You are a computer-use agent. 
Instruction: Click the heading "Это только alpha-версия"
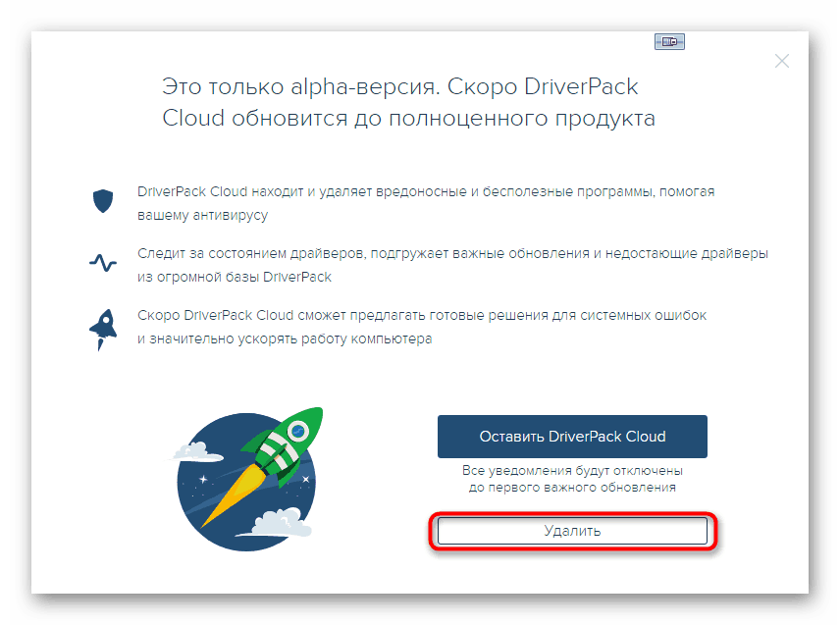pos(300,86)
